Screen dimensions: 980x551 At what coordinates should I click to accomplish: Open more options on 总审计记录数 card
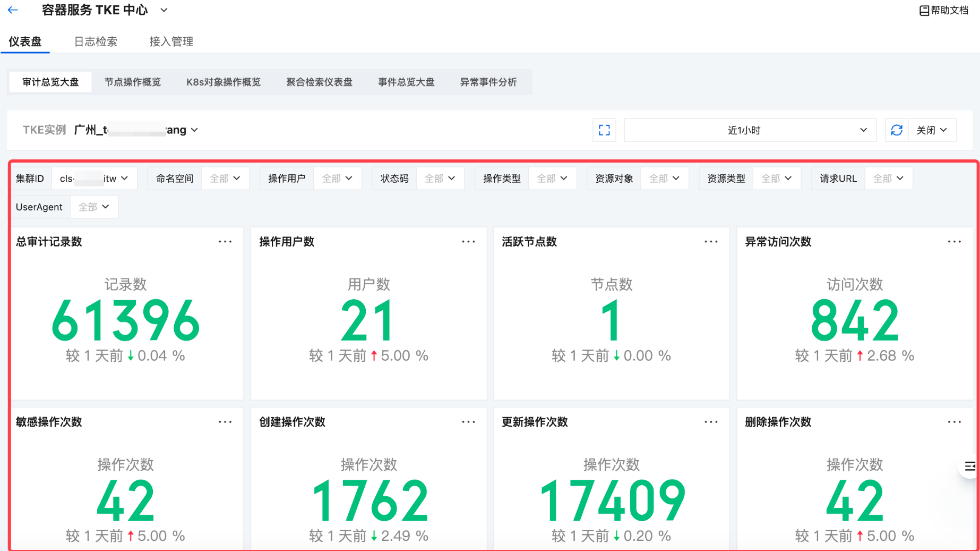point(225,242)
